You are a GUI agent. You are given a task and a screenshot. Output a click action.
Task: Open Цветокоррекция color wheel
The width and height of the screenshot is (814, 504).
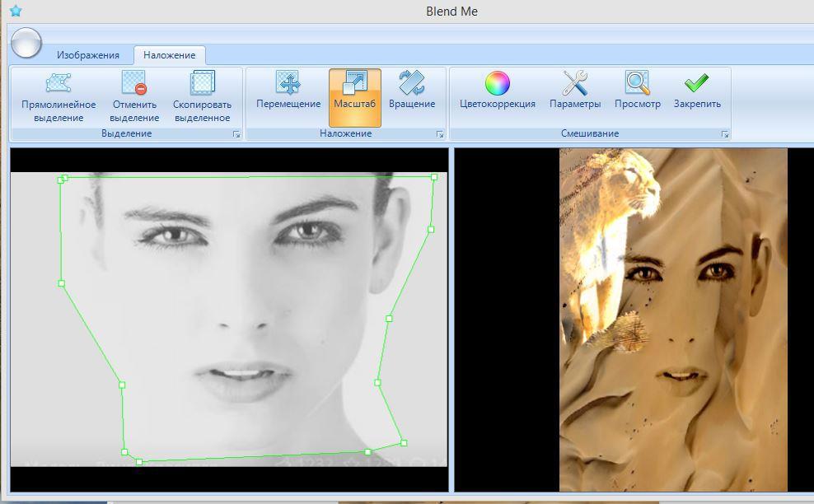(497, 91)
